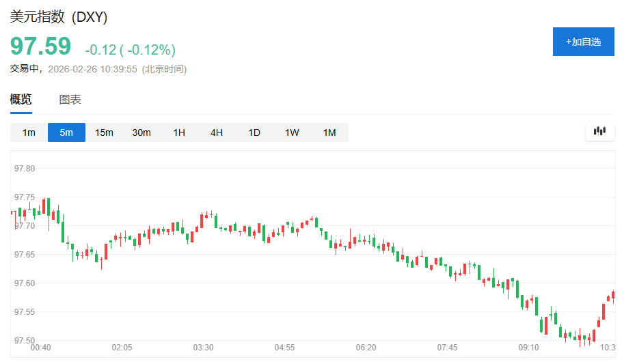Select the 1m timeframe
Screen dimensions: 624x364
click(29, 132)
